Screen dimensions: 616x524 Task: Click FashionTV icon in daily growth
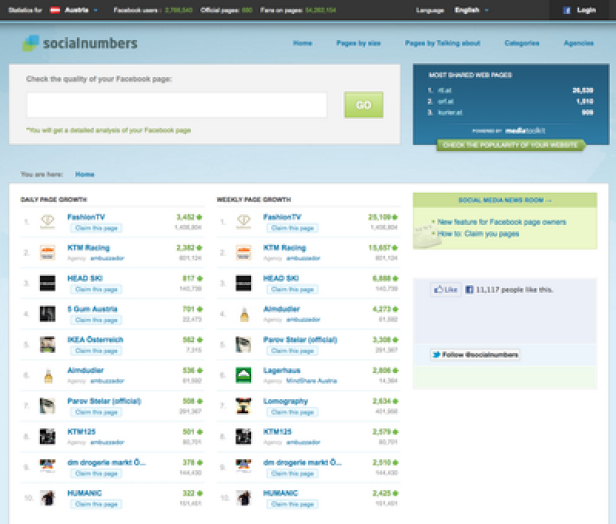click(48, 222)
